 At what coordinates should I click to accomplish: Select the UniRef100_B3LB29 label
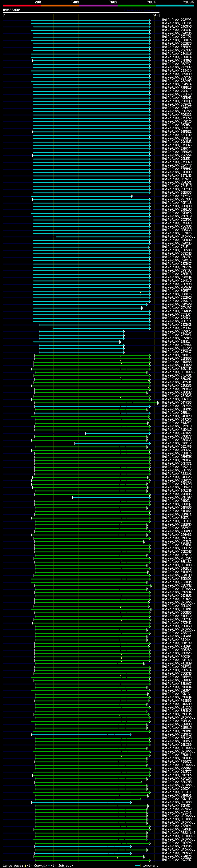pos(177,365)
